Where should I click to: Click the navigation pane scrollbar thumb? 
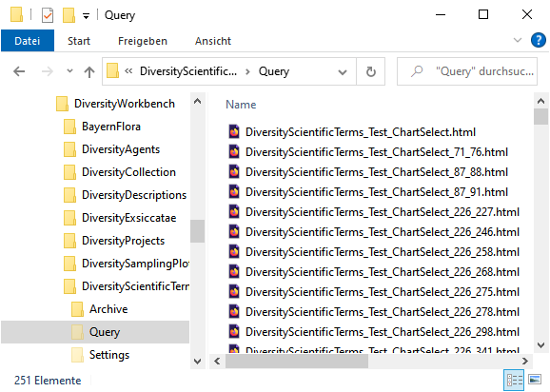(198, 230)
